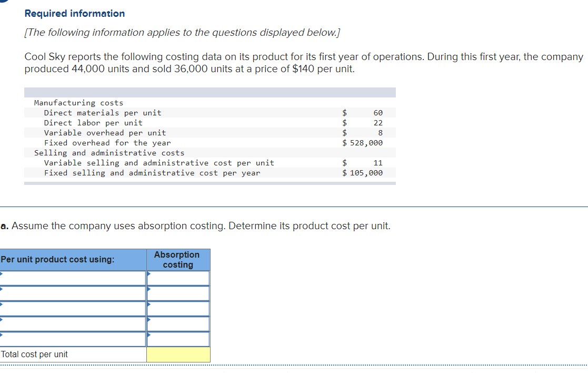This screenshot has width=588, height=373.
Task: Click the yellow Total cost per unit input cell
Action: tap(178, 354)
